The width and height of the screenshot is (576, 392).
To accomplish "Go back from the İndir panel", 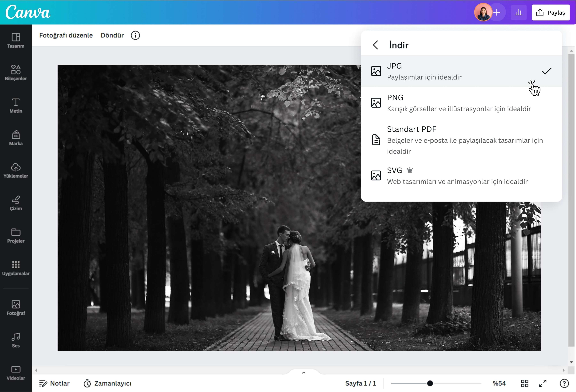I will point(376,45).
